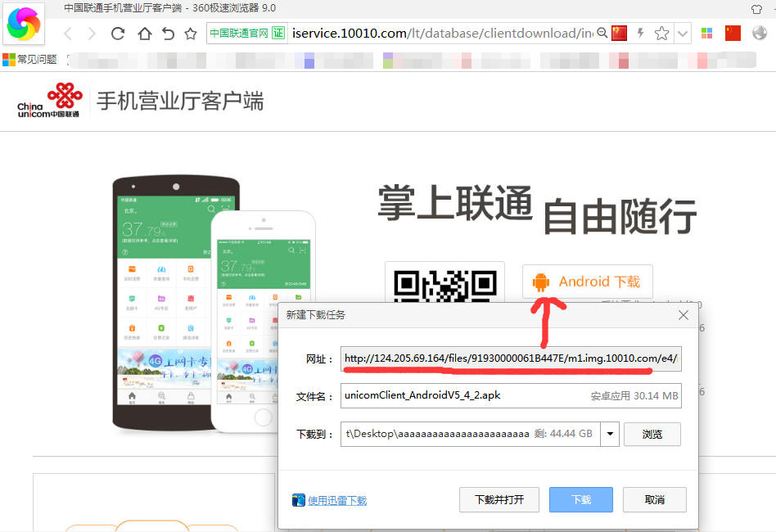Open the skin shirt icon in title bar
The image size is (776, 532).
click(756, 9)
